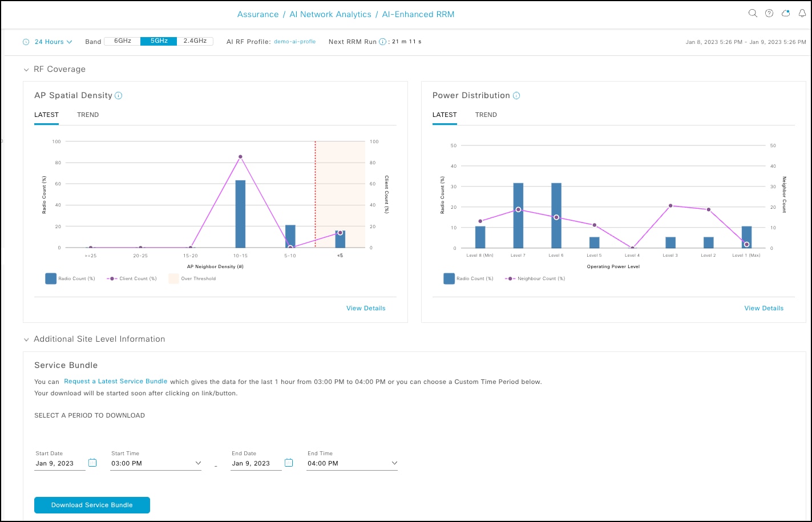Select the 2.4GHz band
Viewport: 812px width, 522px height.
195,41
